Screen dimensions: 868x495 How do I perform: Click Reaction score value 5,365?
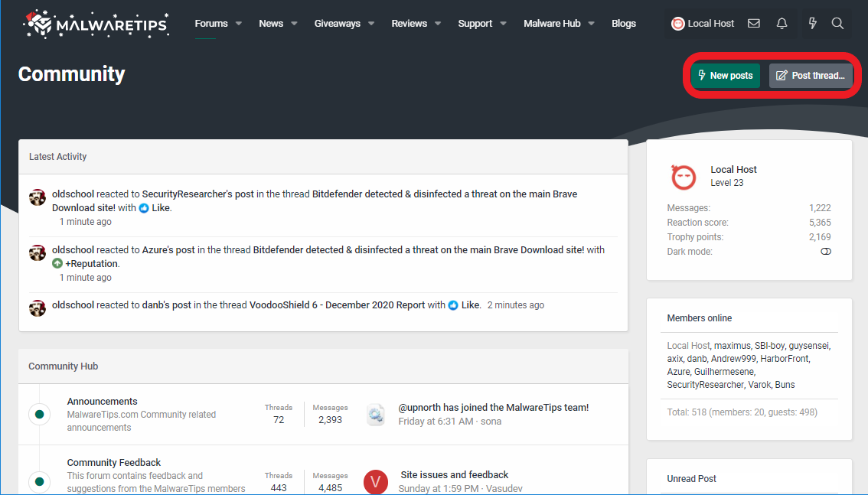(820, 223)
